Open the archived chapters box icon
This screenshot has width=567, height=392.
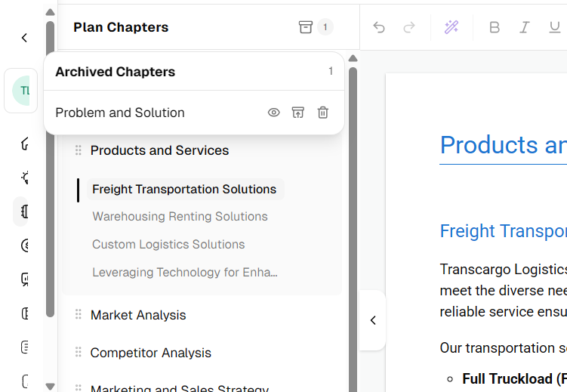point(306,27)
